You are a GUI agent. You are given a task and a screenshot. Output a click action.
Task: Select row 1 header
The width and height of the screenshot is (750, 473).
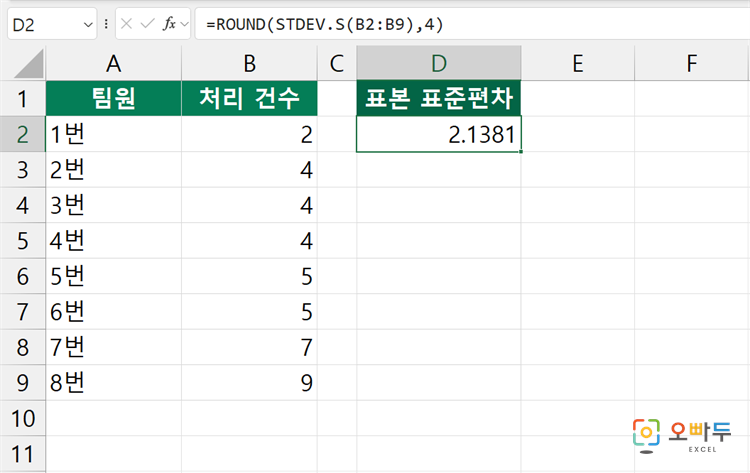[22, 99]
